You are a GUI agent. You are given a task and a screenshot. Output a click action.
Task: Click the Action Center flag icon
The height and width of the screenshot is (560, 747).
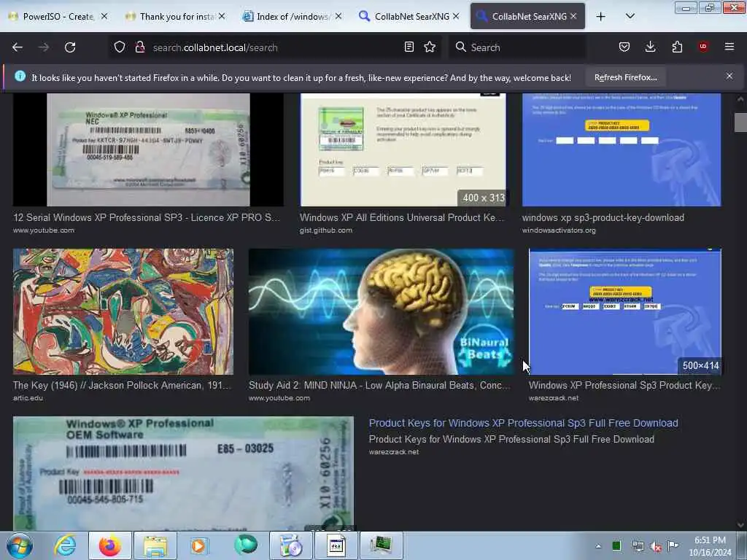point(673,546)
